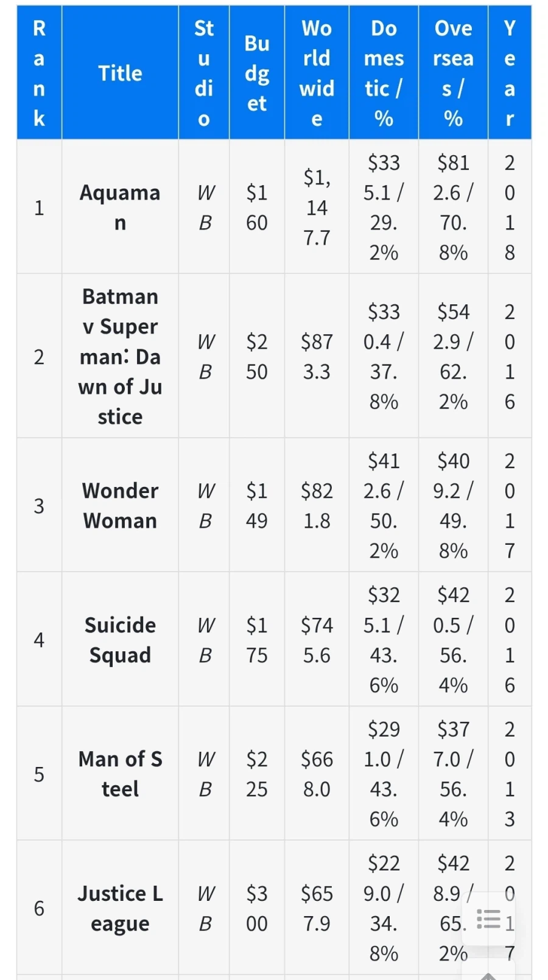Click the Domestic / % column header

click(x=384, y=73)
